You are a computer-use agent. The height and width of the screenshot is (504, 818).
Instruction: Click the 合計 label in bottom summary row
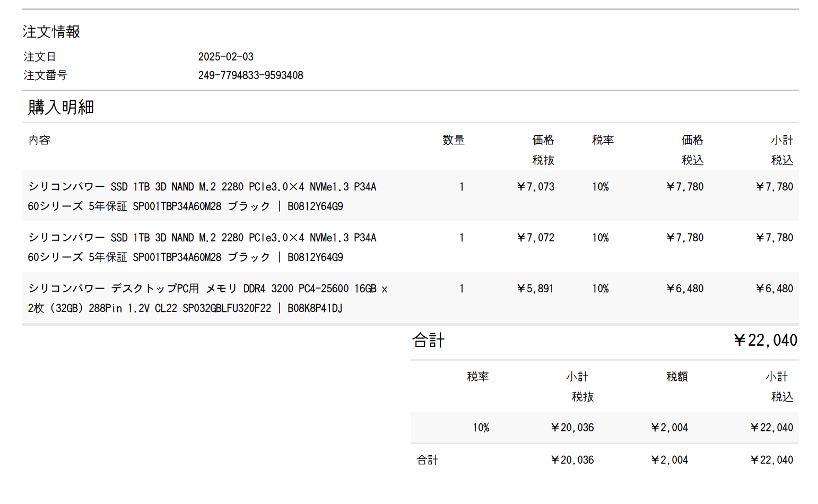428,460
